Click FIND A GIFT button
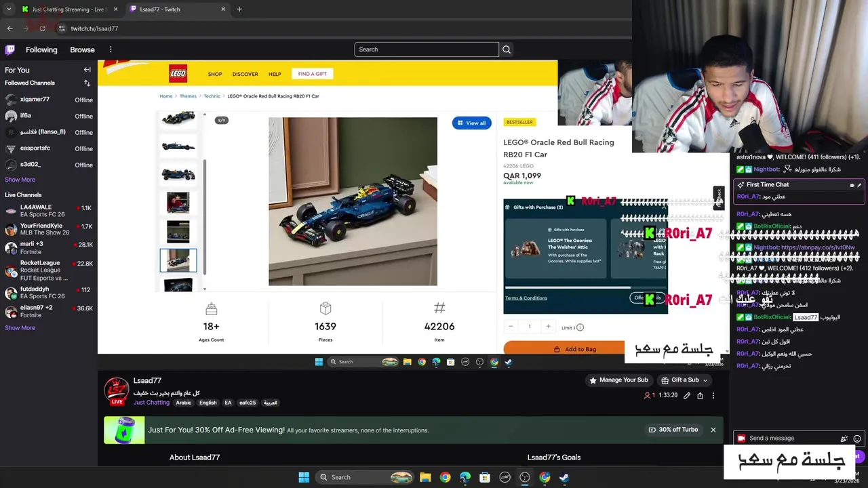 tap(312, 74)
